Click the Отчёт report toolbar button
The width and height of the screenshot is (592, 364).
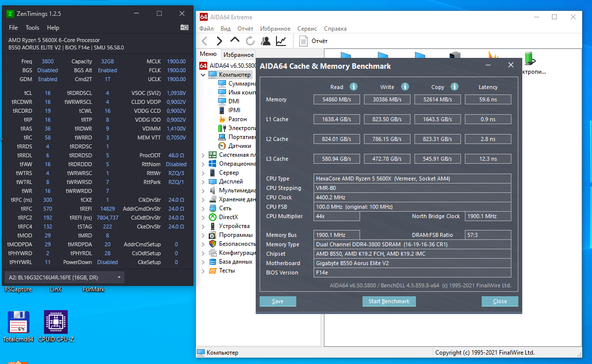[x=314, y=41]
